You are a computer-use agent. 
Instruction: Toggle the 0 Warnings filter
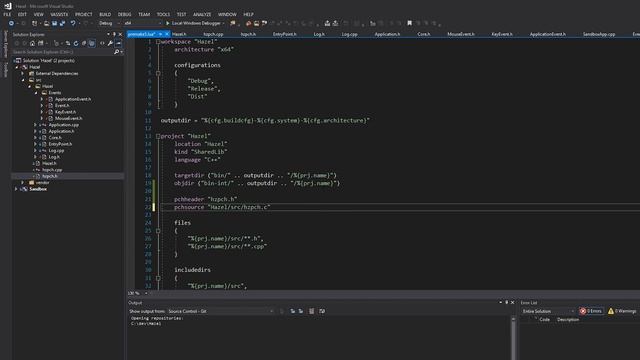coord(622,311)
